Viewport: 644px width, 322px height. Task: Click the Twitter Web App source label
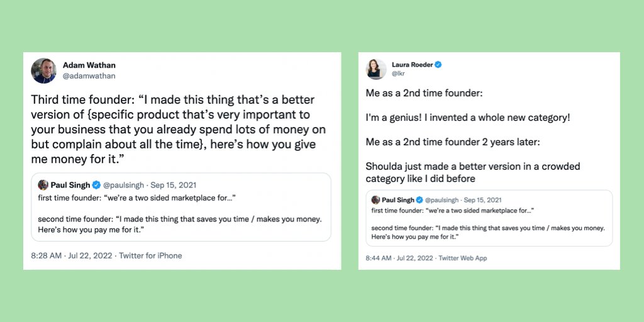[x=463, y=258]
